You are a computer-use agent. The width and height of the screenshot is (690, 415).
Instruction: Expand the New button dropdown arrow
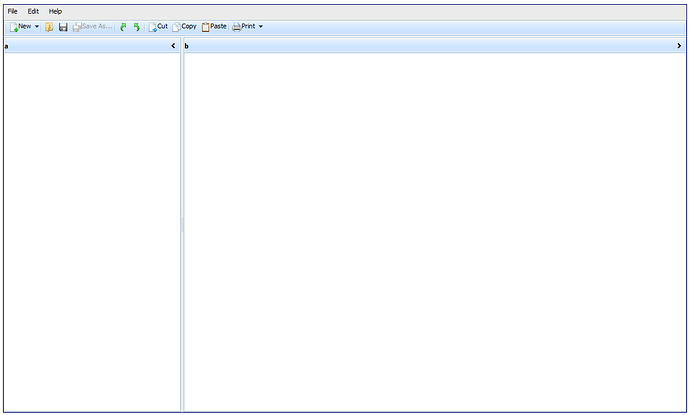37,27
